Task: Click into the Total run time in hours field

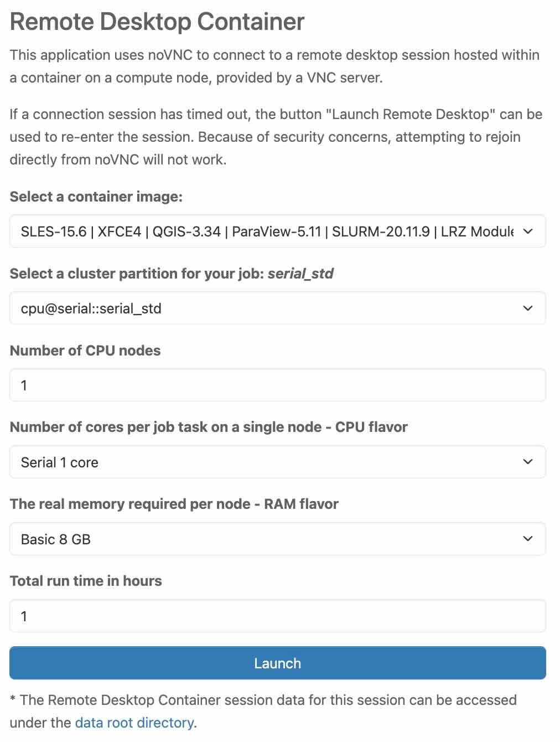Action: click(x=277, y=616)
